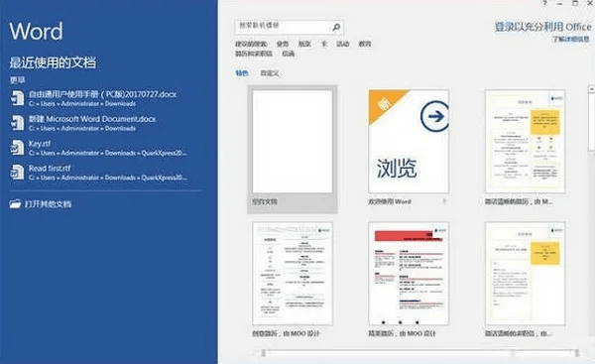595x364 pixels.
Task: Click the file icon next to 新建 Microsoft Word Document.docx
Action: (17, 123)
